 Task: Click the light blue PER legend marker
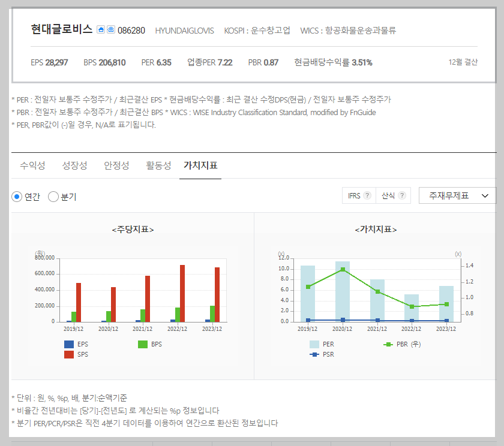tap(314, 344)
